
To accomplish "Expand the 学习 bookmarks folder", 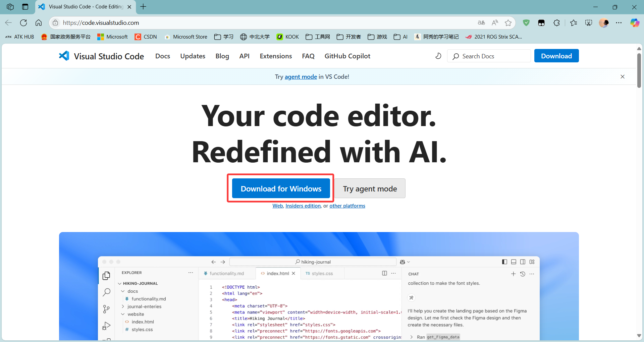I will click(x=224, y=37).
